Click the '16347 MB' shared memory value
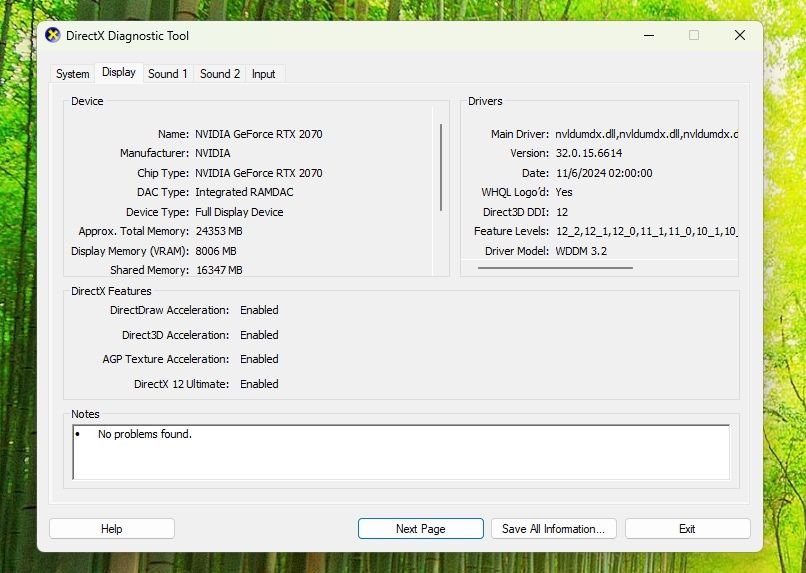The width and height of the screenshot is (806, 573). pyautogui.click(x=219, y=270)
